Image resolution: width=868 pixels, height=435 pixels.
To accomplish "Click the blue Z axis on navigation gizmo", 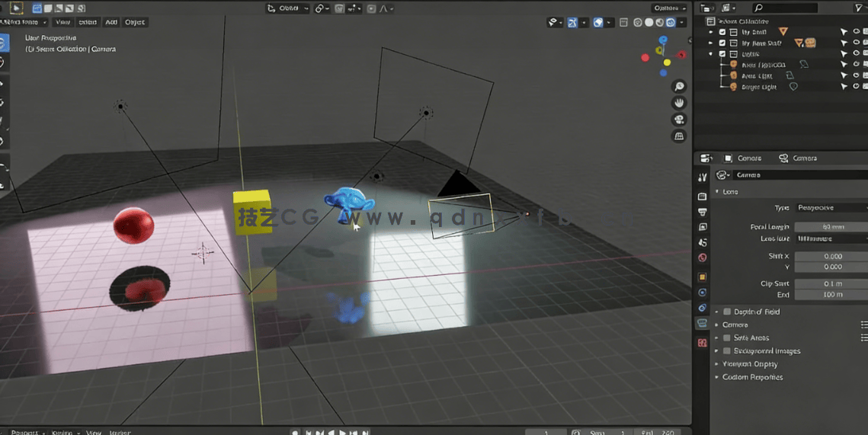I will click(663, 40).
